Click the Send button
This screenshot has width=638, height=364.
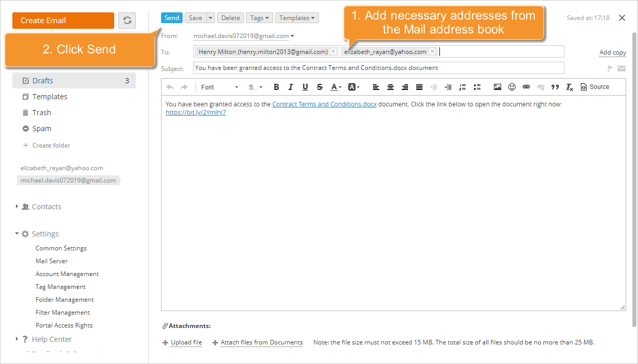pyautogui.click(x=171, y=17)
